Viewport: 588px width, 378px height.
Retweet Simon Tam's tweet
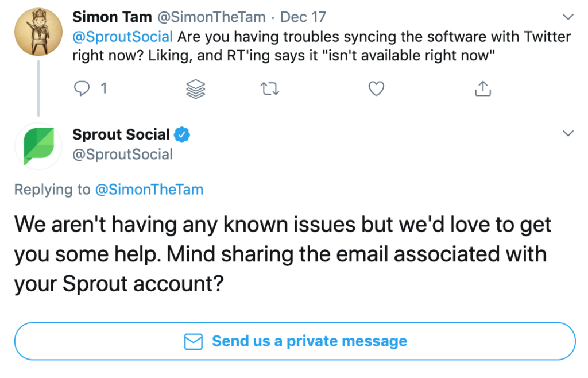pyautogui.click(x=269, y=88)
